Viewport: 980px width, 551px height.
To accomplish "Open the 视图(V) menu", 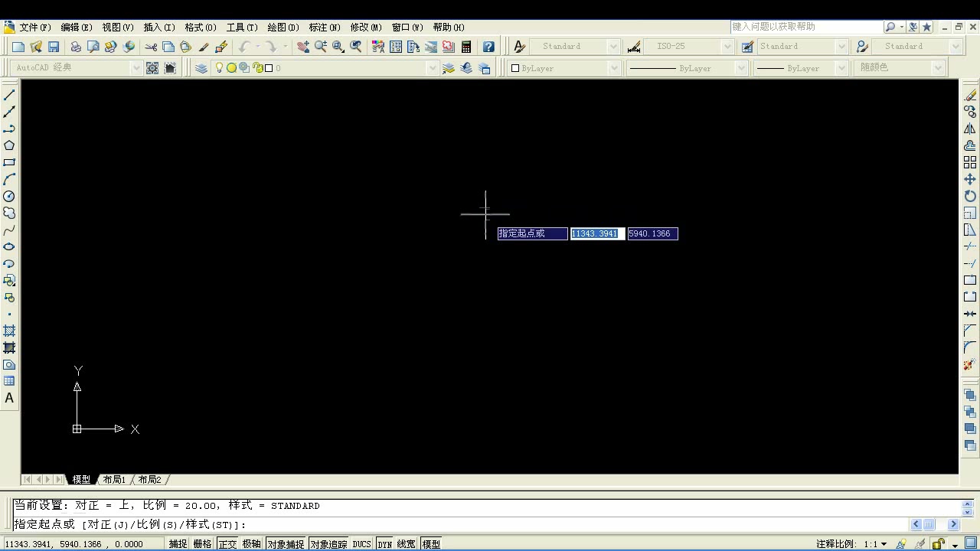I will pos(118,27).
